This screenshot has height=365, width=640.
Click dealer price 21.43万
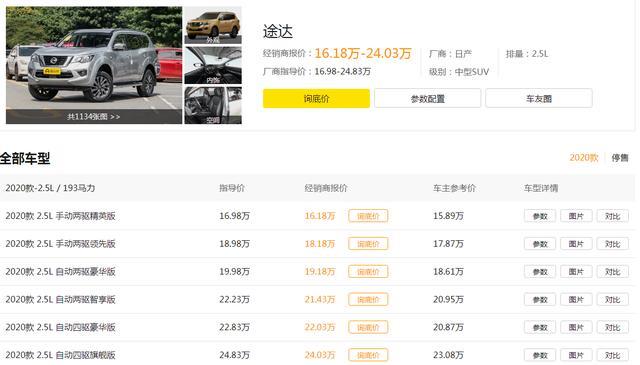(x=320, y=299)
